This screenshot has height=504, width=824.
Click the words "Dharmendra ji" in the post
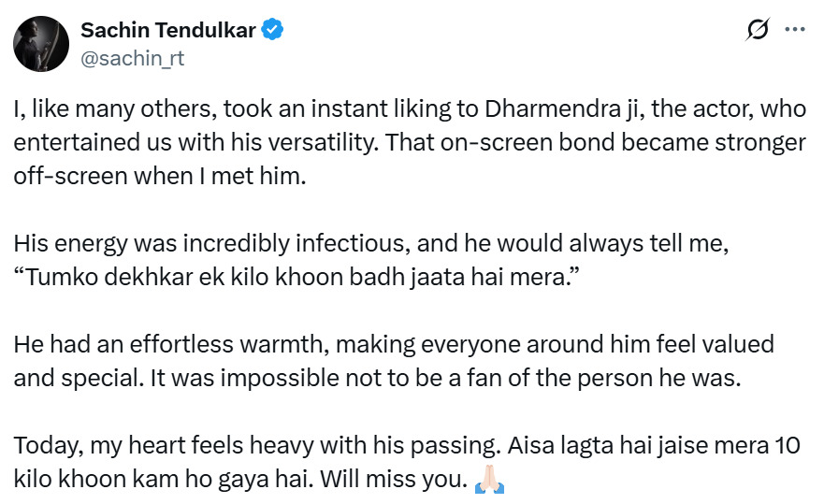click(550, 108)
